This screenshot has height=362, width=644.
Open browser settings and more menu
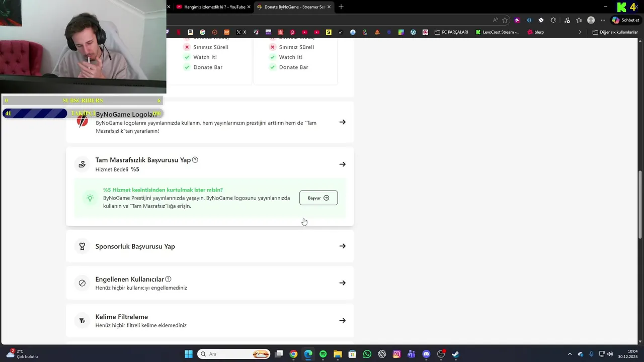[x=603, y=20]
